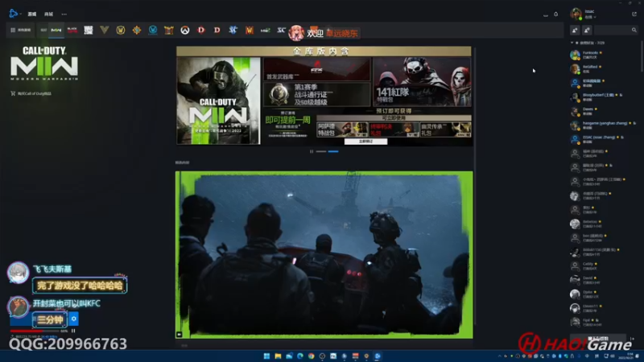
Task: Open stream overlay blue settings gear
Action: coord(73,319)
